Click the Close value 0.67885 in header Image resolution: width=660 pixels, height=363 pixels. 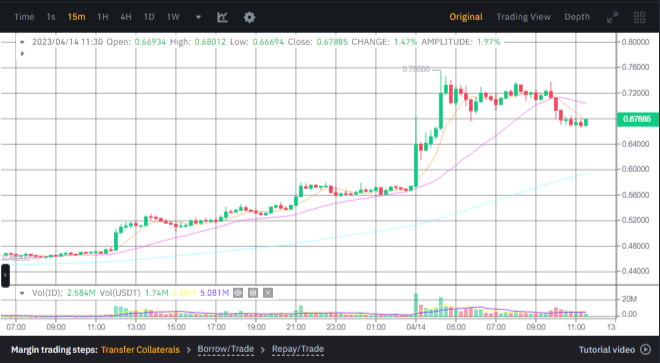[x=332, y=42]
